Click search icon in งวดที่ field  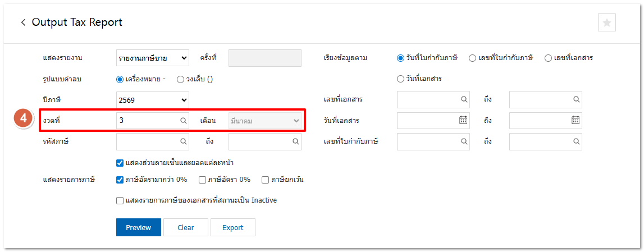point(183,121)
